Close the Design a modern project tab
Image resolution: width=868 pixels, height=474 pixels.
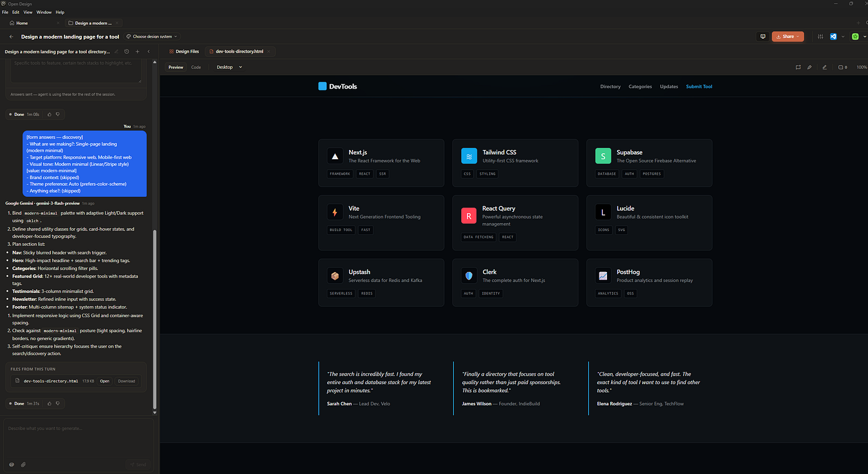pyautogui.click(x=118, y=23)
